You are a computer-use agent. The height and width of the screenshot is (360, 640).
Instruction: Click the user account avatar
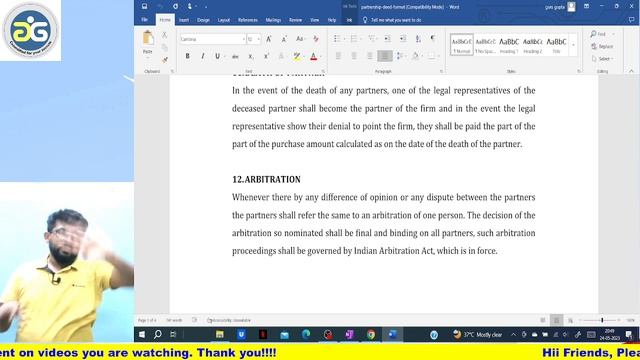pos(571,7)
